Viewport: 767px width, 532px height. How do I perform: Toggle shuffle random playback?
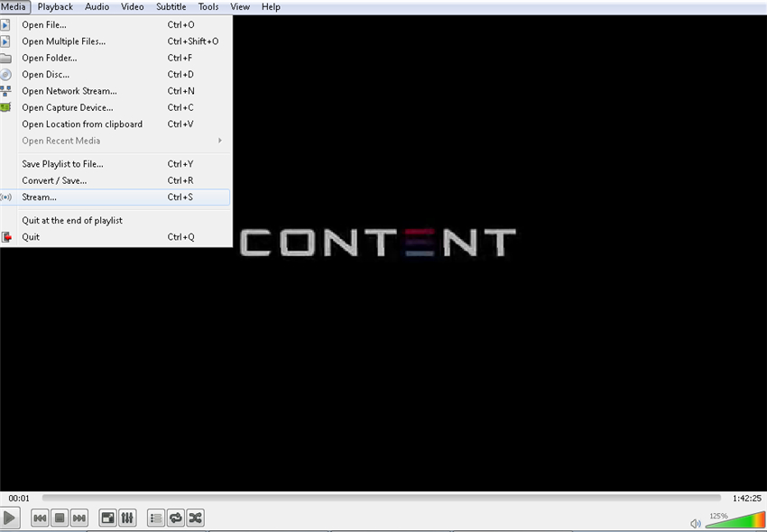[195, 518]
